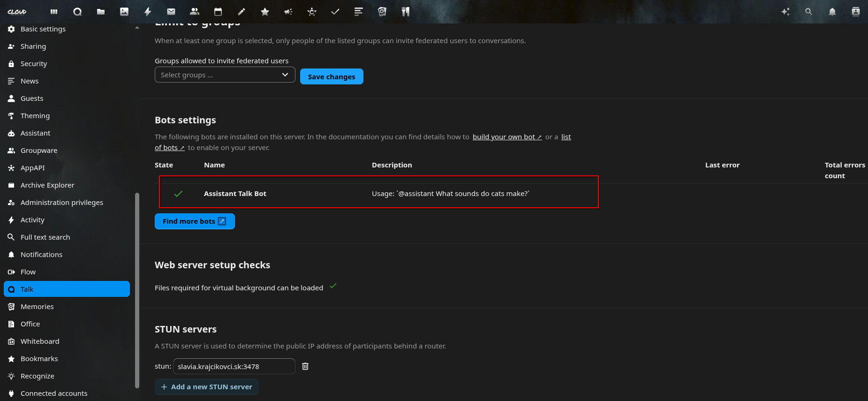868x401 pixels.
Task: Open the Talk app from top bar
Action: tap(77, 12)
